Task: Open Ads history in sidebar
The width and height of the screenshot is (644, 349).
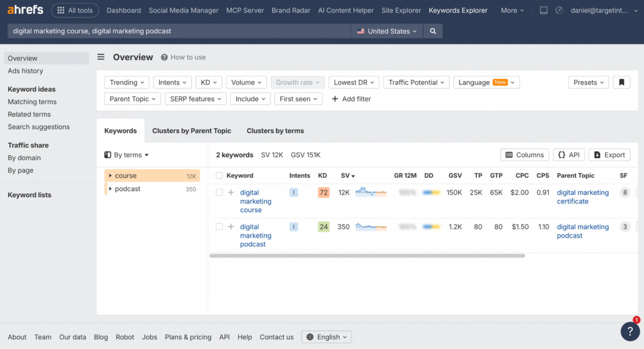Action: point(25,71)
